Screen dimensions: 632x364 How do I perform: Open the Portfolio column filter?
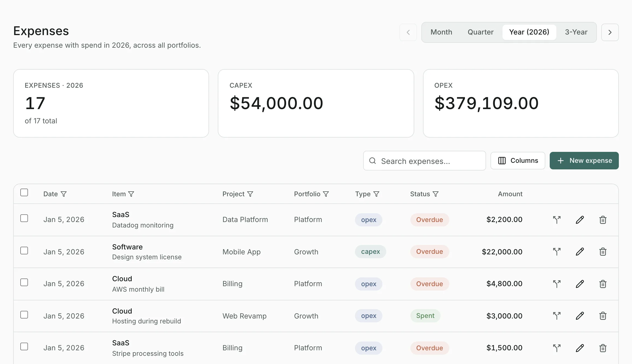pos(326,194)
